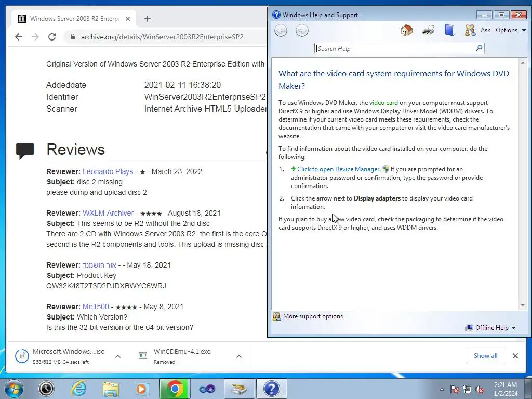Click the Help forward arrow button
This screenshot has width=532, height=399.
click(x=302, y=31)
